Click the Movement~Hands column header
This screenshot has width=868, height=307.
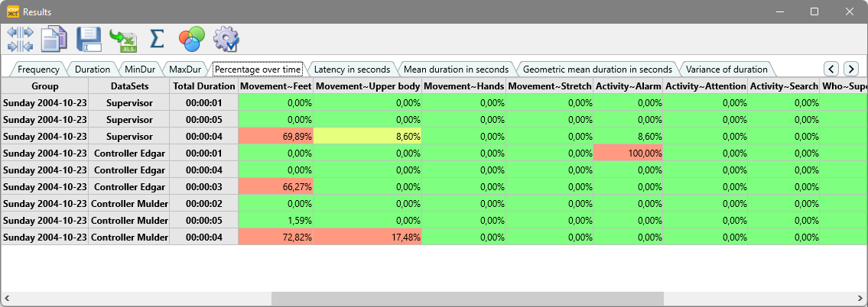click(x=464, y=86)
